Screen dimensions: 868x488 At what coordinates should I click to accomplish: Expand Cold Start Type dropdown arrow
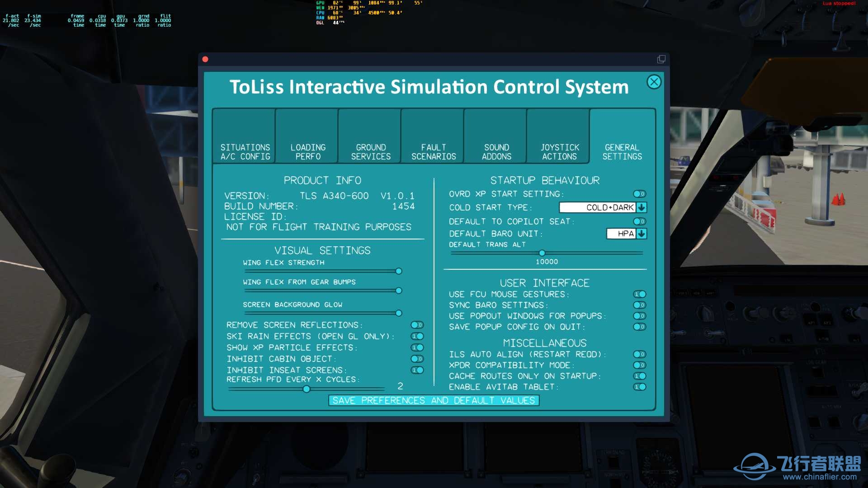click(x=642, y=207)
